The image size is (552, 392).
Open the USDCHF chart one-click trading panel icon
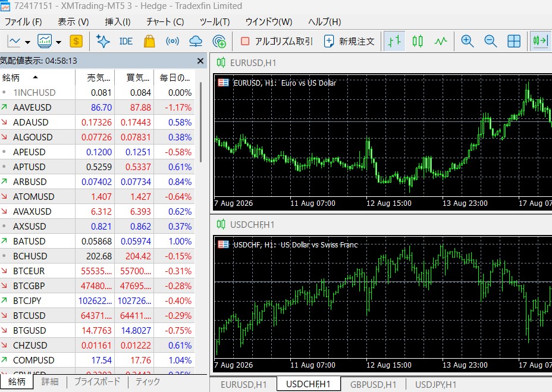(x=223, y=244)
